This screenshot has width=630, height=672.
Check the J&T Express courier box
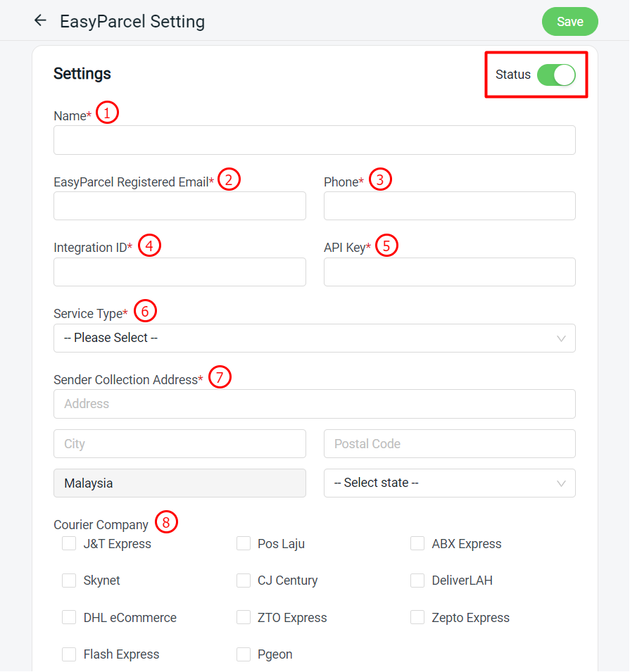tap(69, 543)
